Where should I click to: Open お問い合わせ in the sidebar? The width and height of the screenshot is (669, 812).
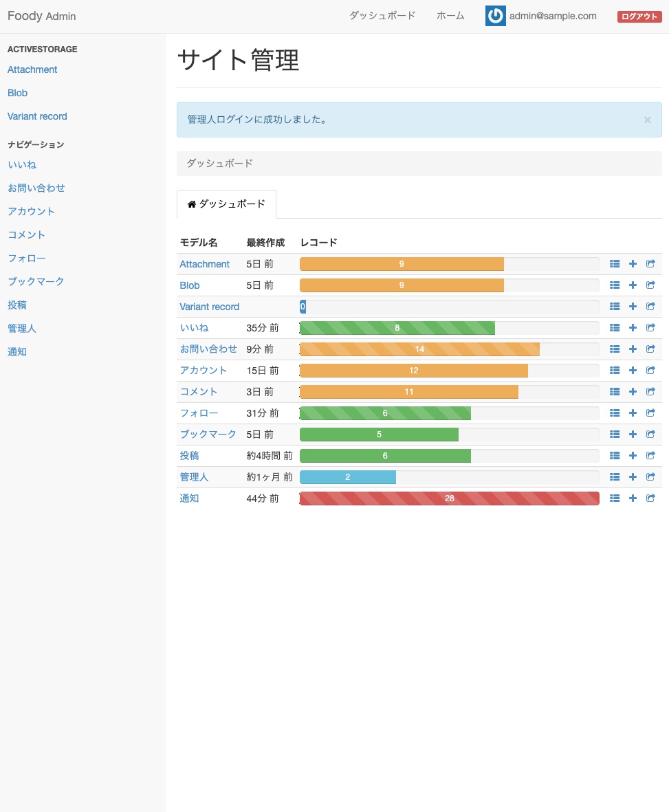[36, 188]
